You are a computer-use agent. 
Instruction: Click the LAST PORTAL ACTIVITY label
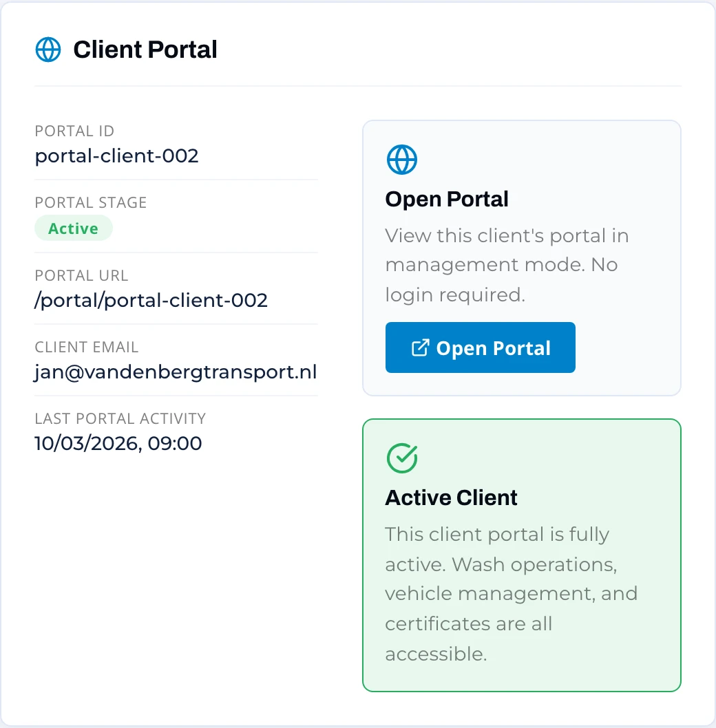click(120, 419)
